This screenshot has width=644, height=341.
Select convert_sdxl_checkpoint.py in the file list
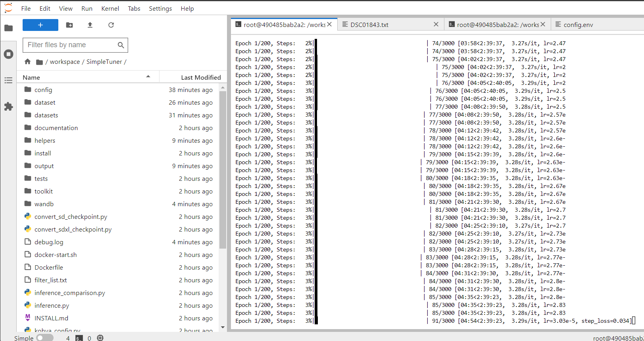click(x=118, y=229)
